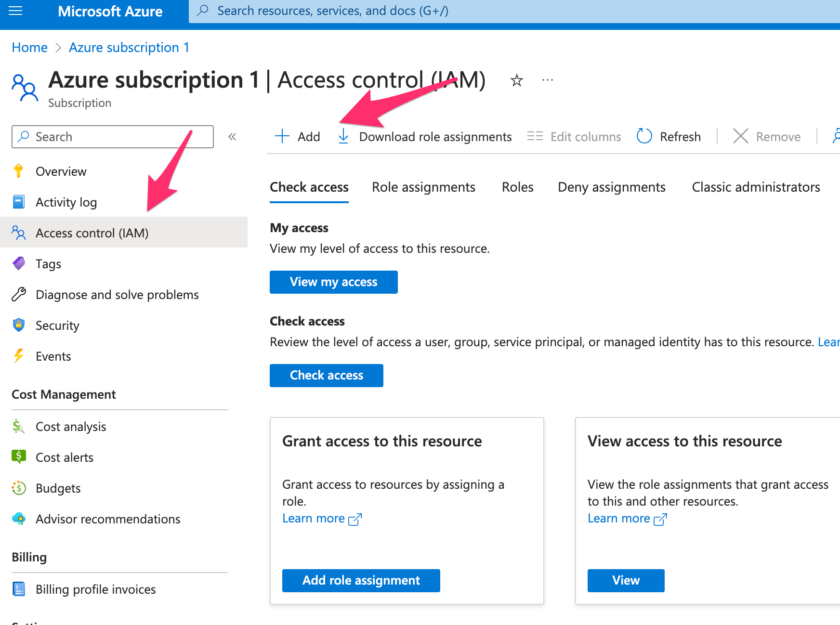840x625 pixels.
Task: Click the subscription people icon beside title
Action: click(x=25, y=87)
